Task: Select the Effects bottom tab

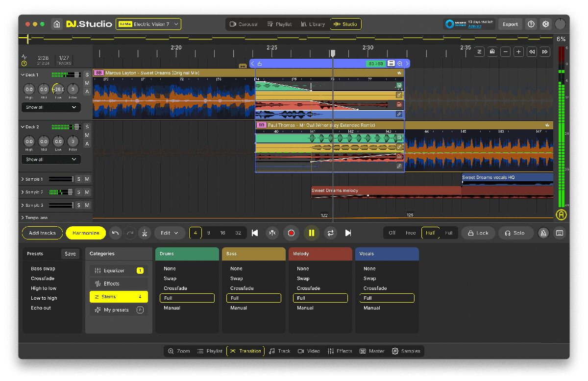Action: coord(340,351)
